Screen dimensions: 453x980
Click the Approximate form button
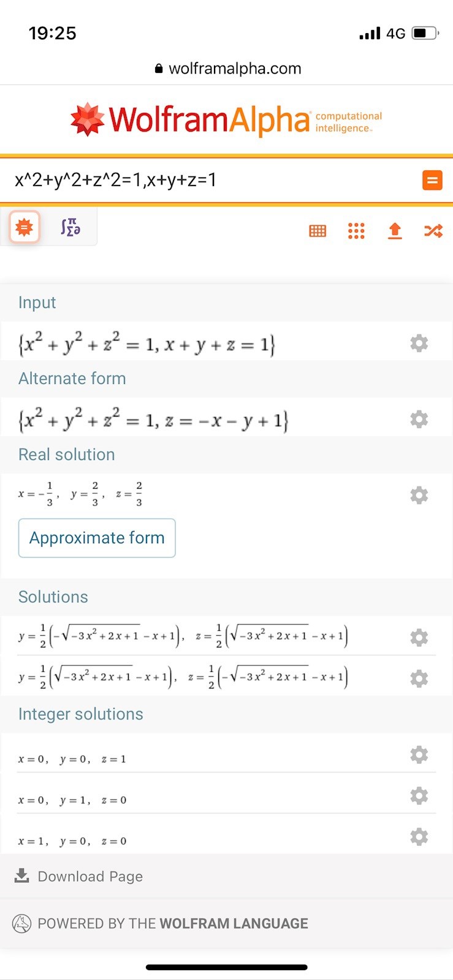pyautogui.click(x=97, y=538)
